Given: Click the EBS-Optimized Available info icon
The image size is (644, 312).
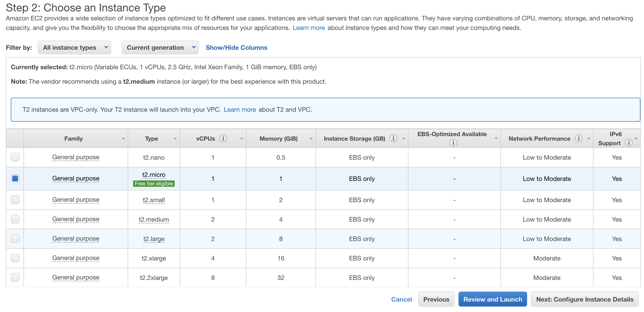Looking at the screenshot, I should click(x=453, y=143).
